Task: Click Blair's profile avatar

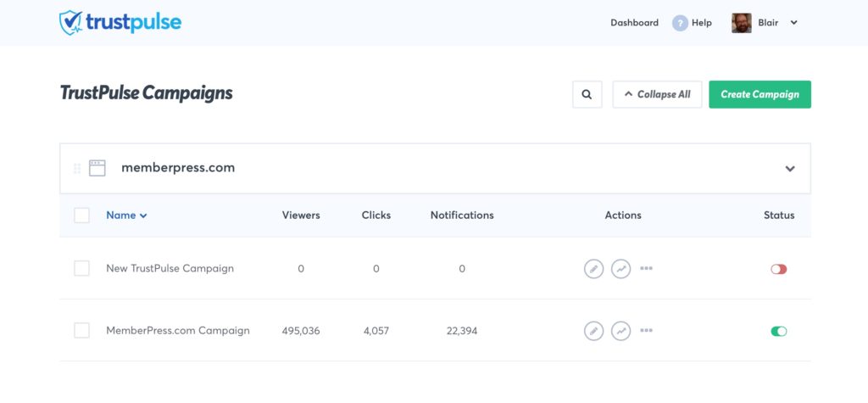Action: (x=741, y=23)
